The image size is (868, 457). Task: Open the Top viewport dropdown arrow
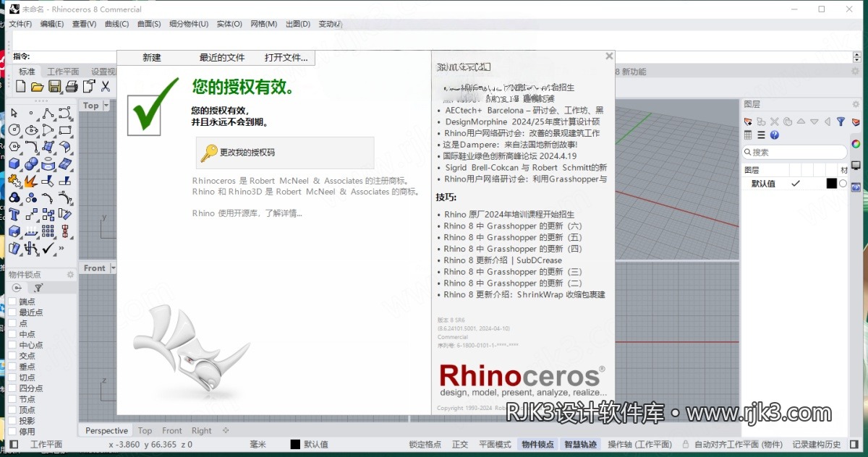tap(106, 106)
